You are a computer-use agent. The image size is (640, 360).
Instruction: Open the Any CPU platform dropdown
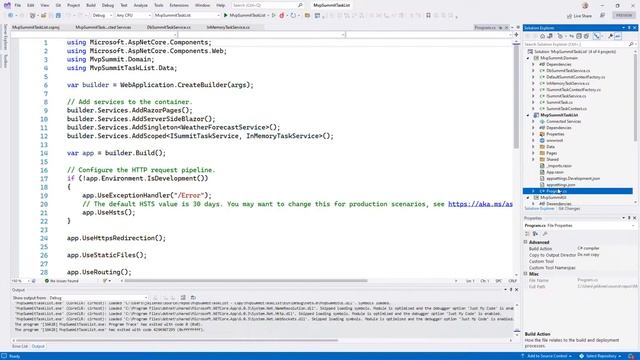[x=133, y=15]
